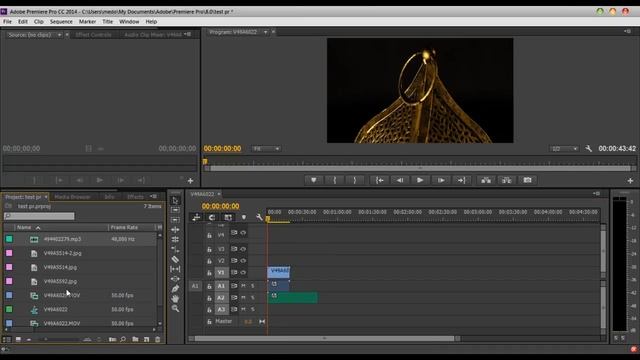Toggle visibility eye on track V2
Image resolution: width=640 pixels, height=360 pixels.
click(x=243, y=260)
